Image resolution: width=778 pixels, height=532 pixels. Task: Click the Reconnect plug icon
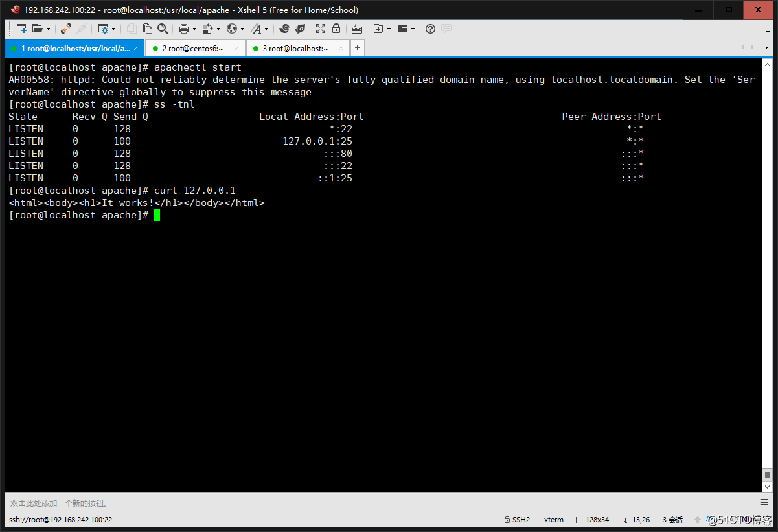(65, 29)
